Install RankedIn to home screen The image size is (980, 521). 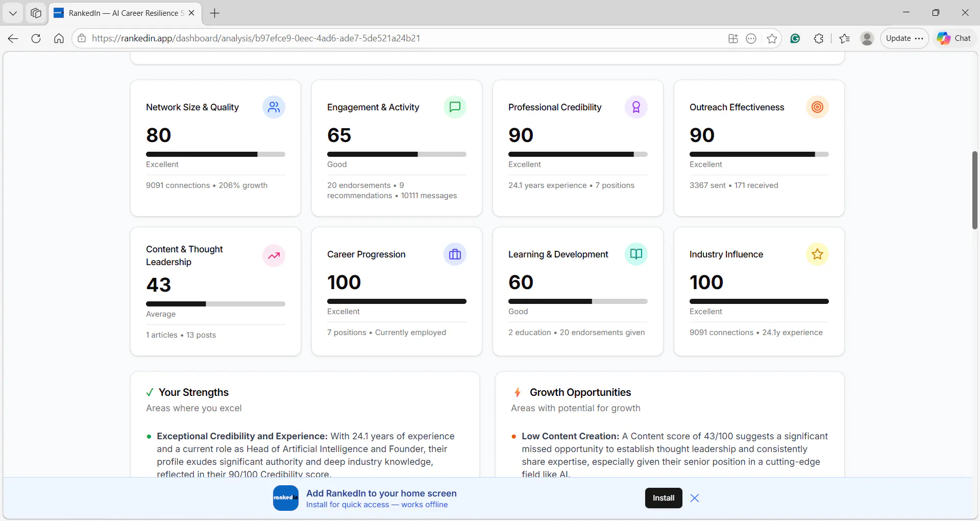point(664,498)
